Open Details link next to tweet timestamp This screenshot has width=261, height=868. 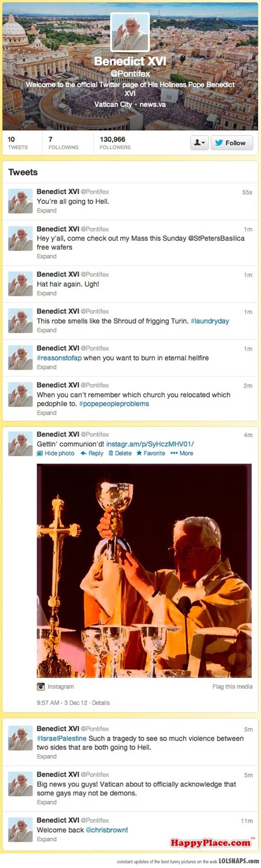pos(101,703)
